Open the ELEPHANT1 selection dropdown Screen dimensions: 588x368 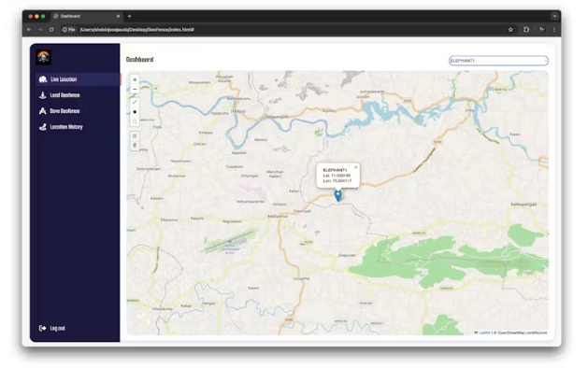point(498,61)
